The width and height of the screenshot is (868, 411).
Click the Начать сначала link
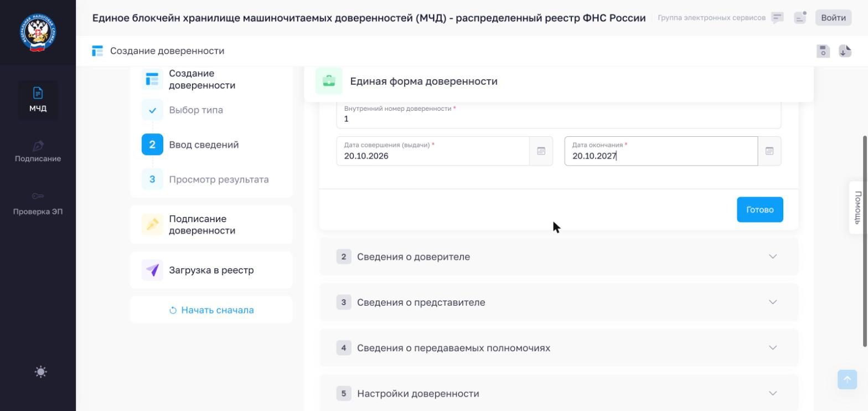211,310
